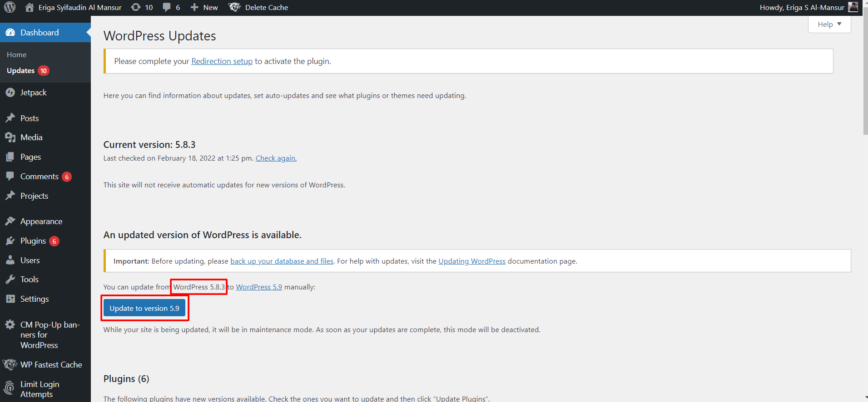The image size is (868, 402).
Task: Click the plus icon for New
Action: click(x=194, y=7)
